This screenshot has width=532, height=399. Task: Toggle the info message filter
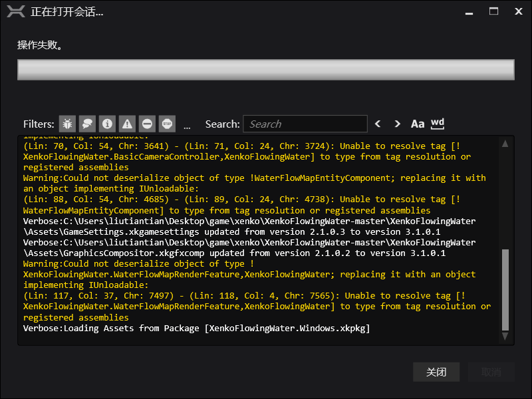click(107, 124)
